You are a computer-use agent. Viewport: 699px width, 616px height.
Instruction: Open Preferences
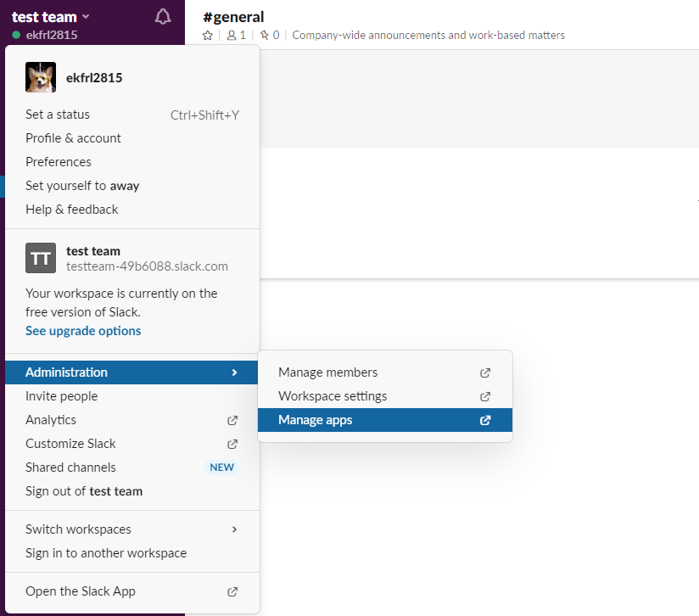132,162
